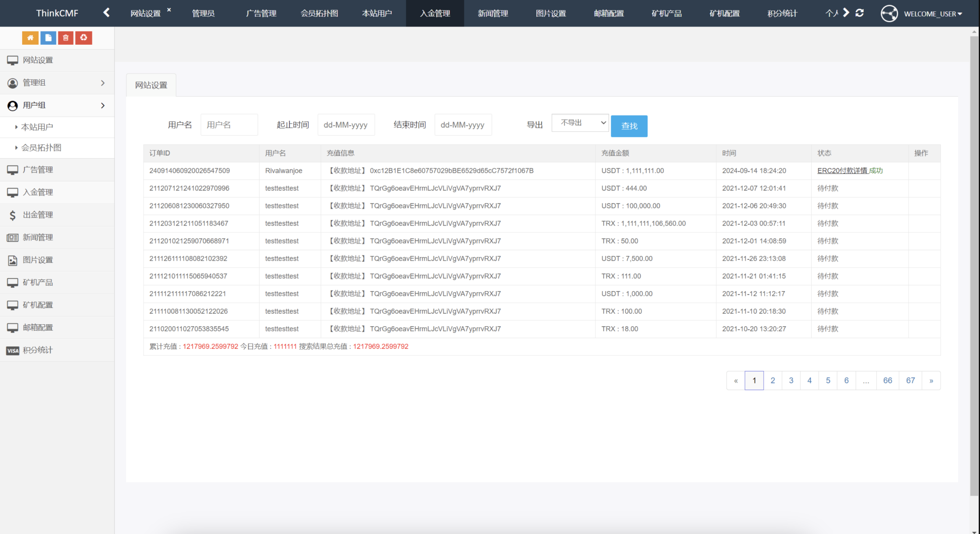Open 出金管理 dollar-icon sidebar item
The width and height of the screenshot is (980, 534).
click(38, 215)
